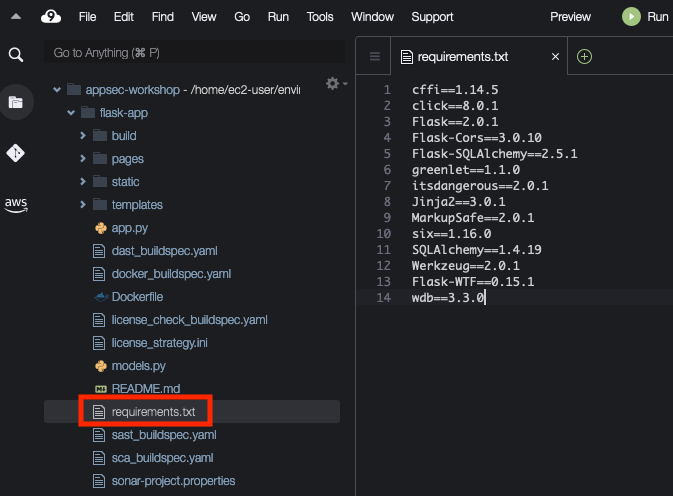Open models.py in the file tree
This screenshot has height=496, width=673.
pyautogui.click(x=139, y=366)
